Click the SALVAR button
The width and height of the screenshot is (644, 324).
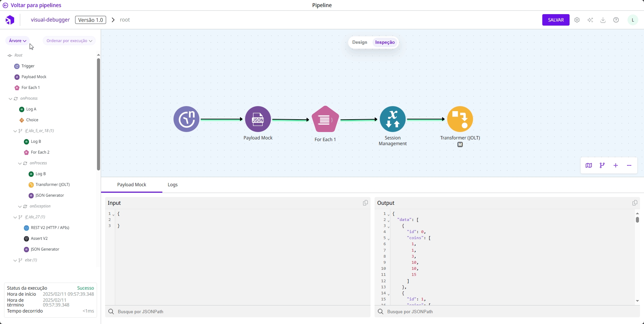(555, 20)
